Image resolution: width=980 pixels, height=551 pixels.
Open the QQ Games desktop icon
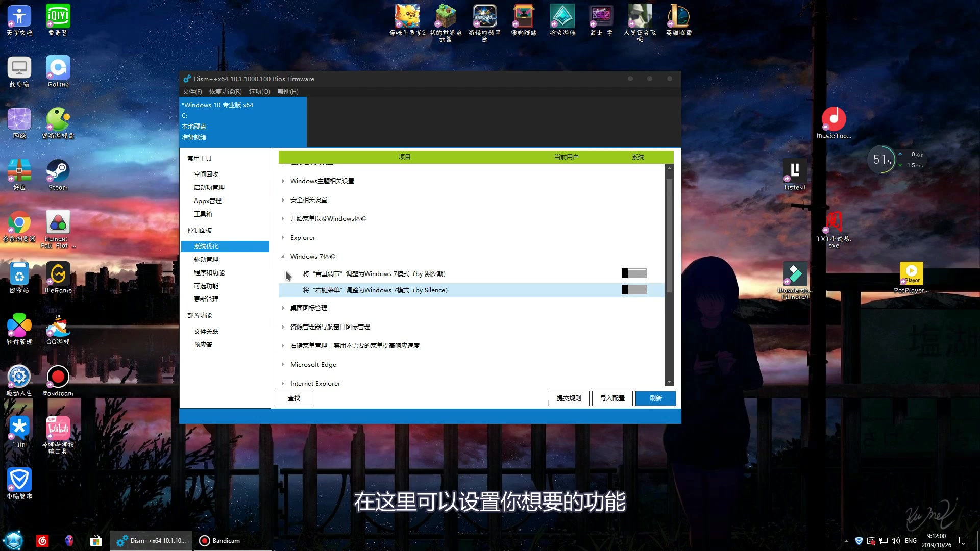point(58,330)
